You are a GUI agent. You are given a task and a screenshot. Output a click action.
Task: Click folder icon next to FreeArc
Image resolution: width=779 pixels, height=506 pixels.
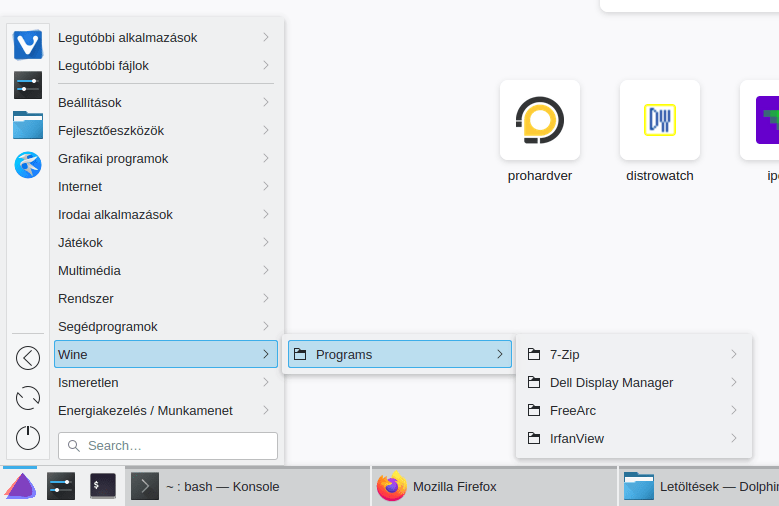(x=534, y=411)
